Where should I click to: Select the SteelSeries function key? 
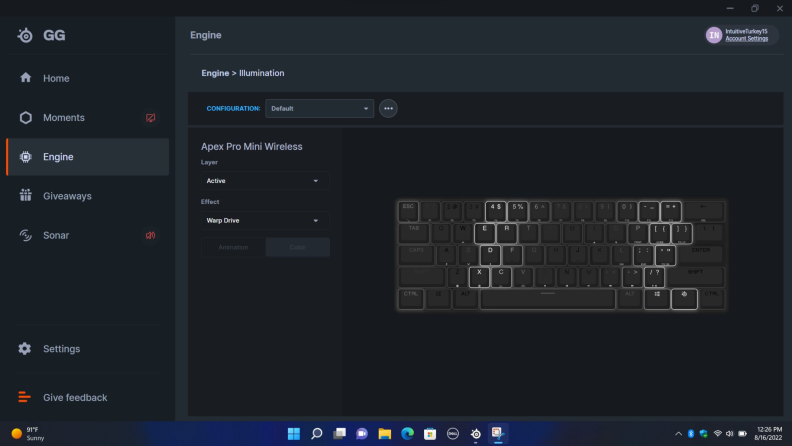coord(684,299)
